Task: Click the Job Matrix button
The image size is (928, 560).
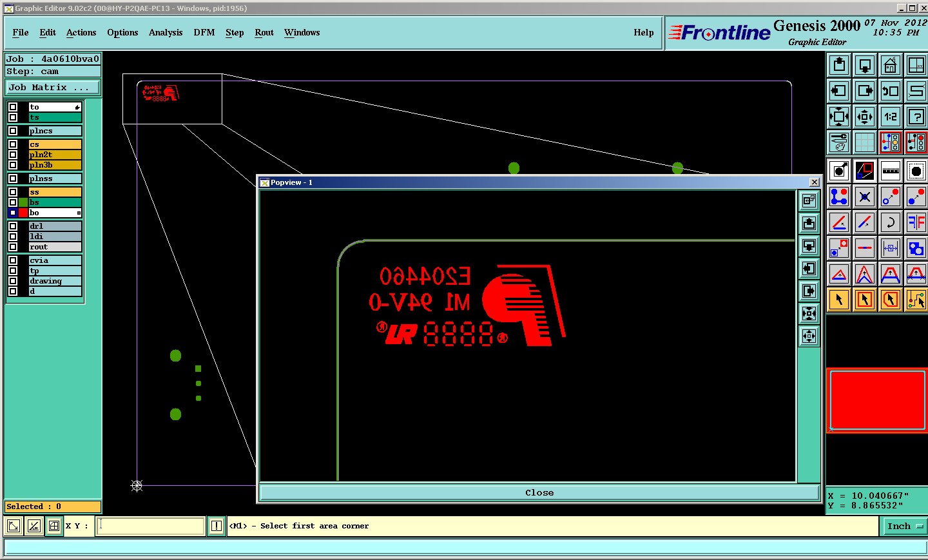Action: [x=53, y=88]
